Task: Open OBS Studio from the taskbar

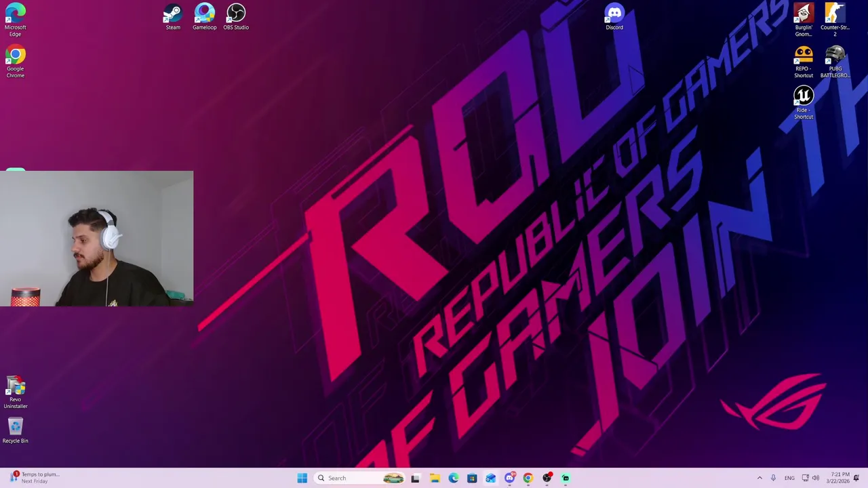Action: point(547,478)
